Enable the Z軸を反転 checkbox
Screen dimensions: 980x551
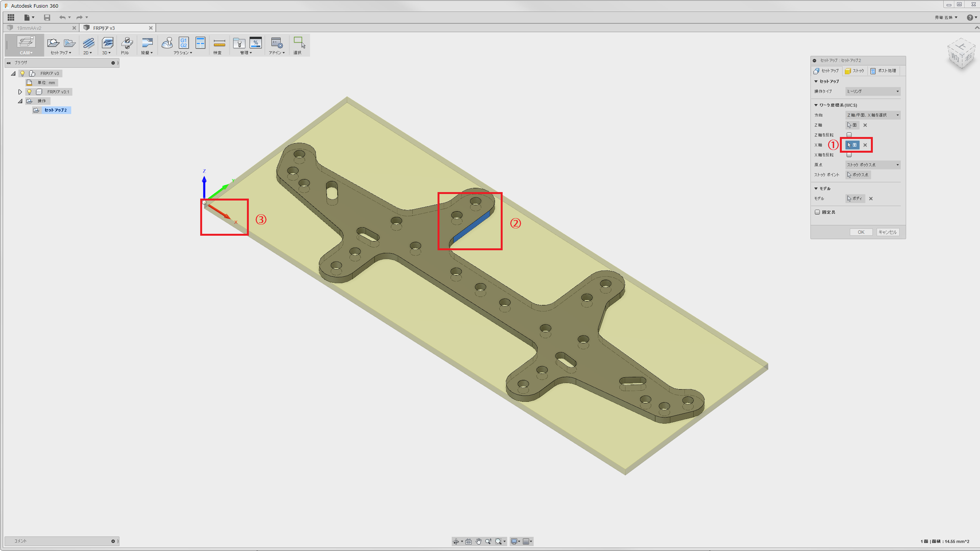click(849, 135)
